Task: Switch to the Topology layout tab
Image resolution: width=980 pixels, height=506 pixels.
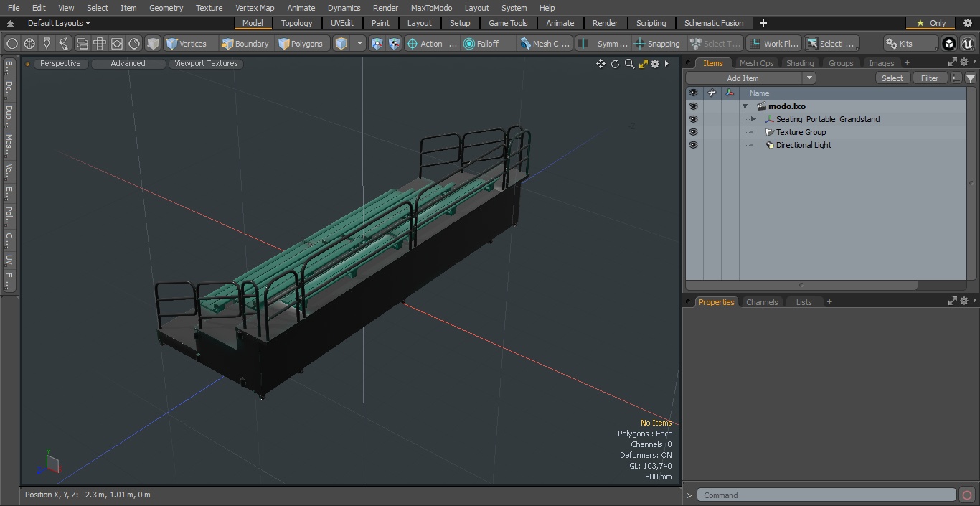Action: (x=297, y=23)
